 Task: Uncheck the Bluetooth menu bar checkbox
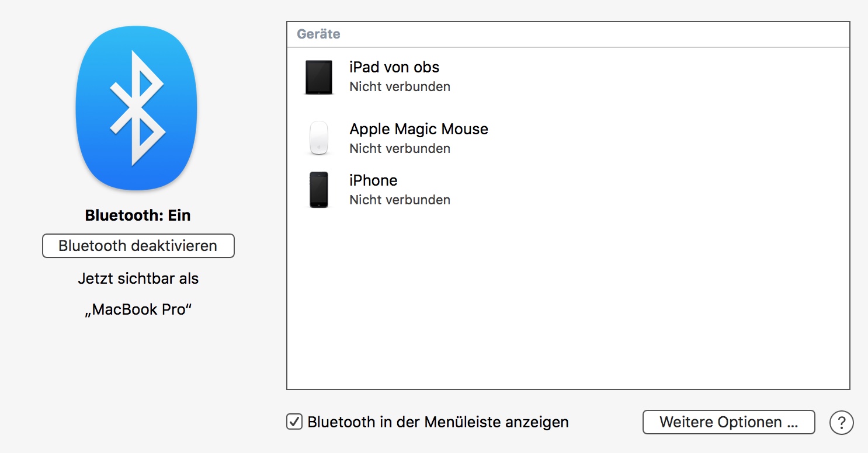click(x=294, y=421)
